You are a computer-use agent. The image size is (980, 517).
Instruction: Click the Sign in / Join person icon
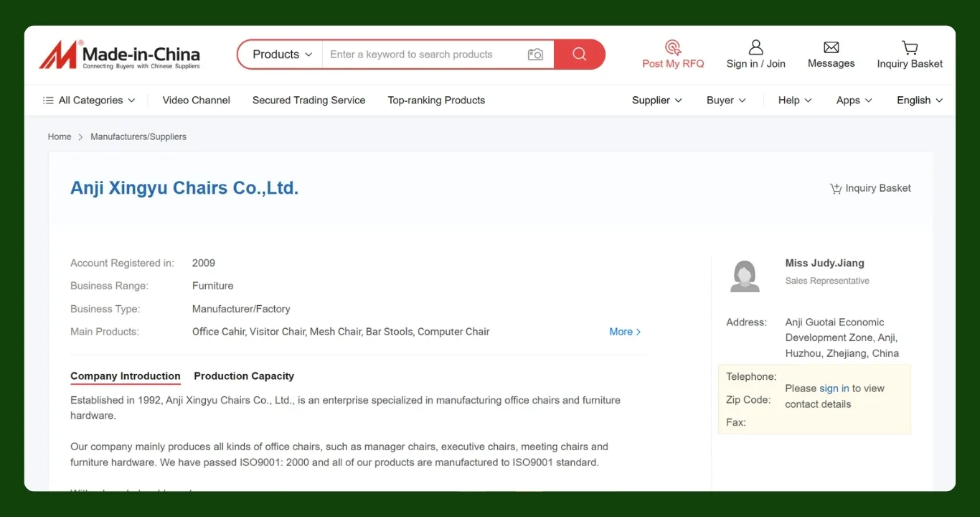coord(755,47)
